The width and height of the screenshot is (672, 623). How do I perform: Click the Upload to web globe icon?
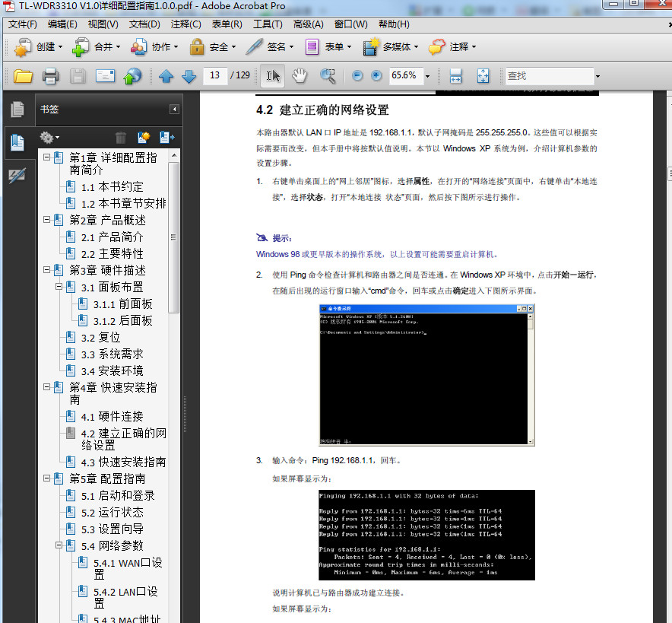point(132,76)
